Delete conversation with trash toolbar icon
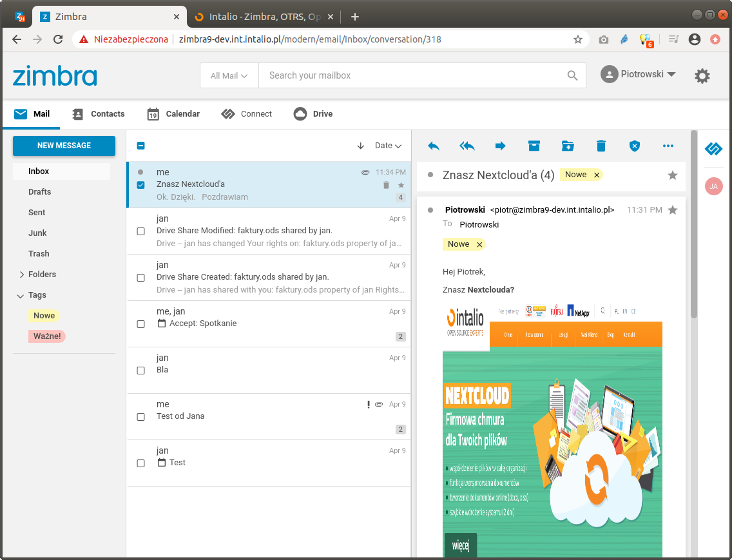732x560 pixels. [x=601, y=146]
